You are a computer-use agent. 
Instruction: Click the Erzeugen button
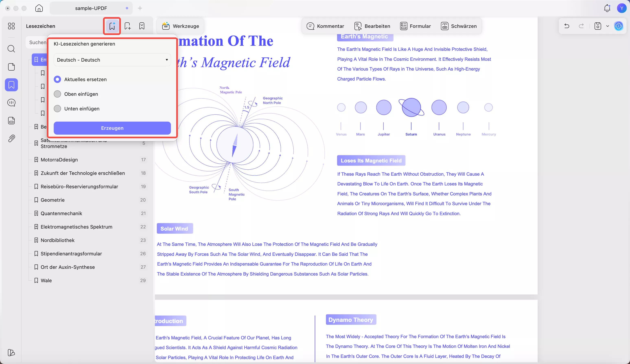click(112, 128)
